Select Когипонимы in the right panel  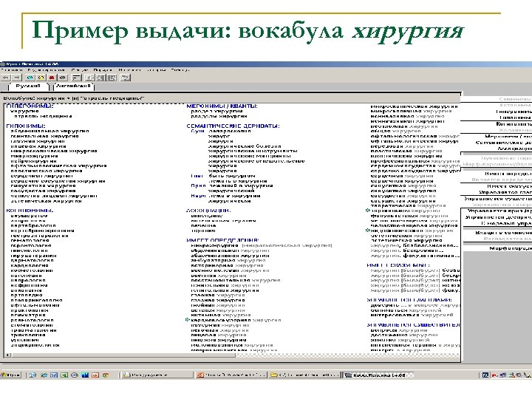pyautogui.click(x=514, y=124)
